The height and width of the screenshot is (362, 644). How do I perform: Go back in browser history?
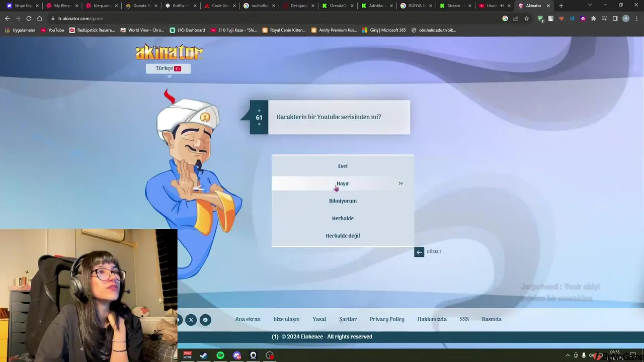click(x=7, y=19)
